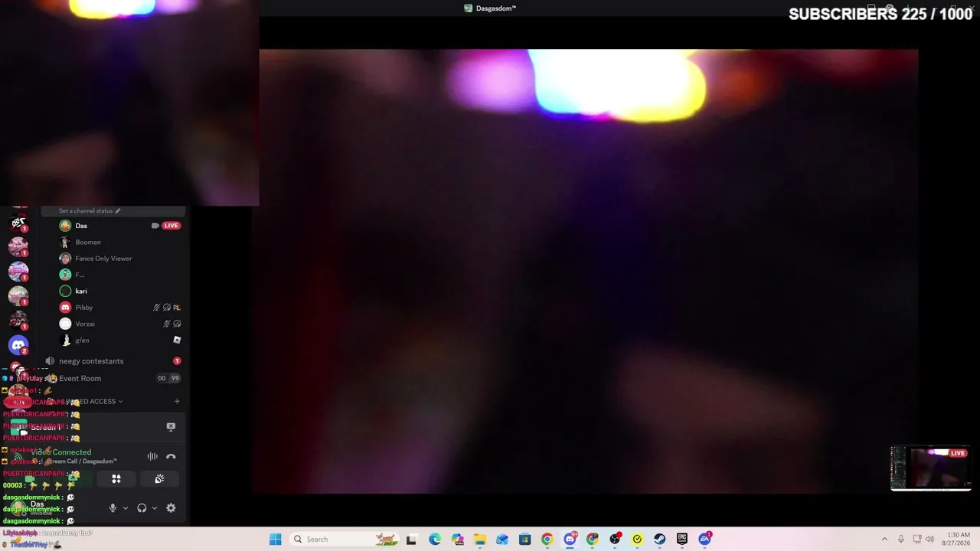Viewport: 980px width, 551px height.
Task: Click the plus icon to create channel
Action: point(177,401)
